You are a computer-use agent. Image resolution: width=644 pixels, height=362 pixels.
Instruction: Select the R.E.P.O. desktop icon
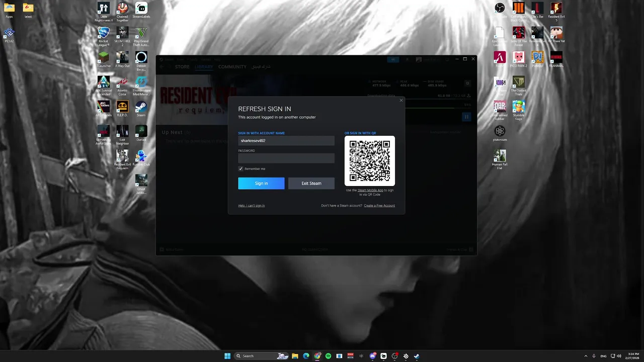(x=122, y=109)
